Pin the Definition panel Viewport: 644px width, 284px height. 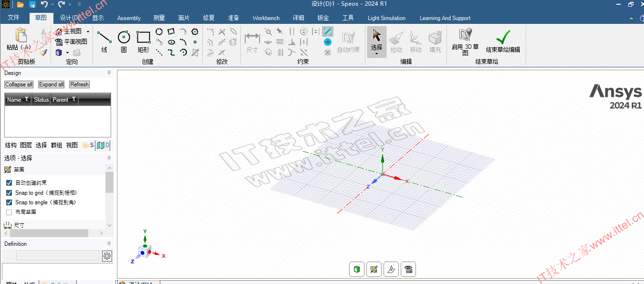click(109, 244)
